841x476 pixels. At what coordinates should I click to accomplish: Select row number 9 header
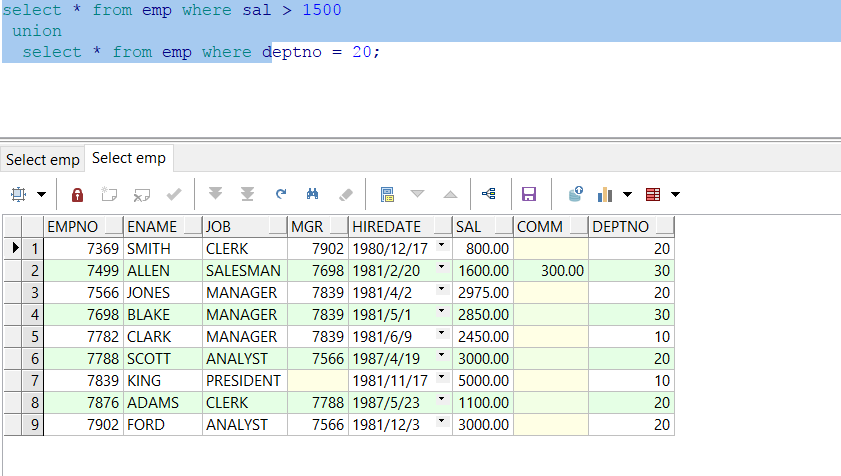point(33,424)
